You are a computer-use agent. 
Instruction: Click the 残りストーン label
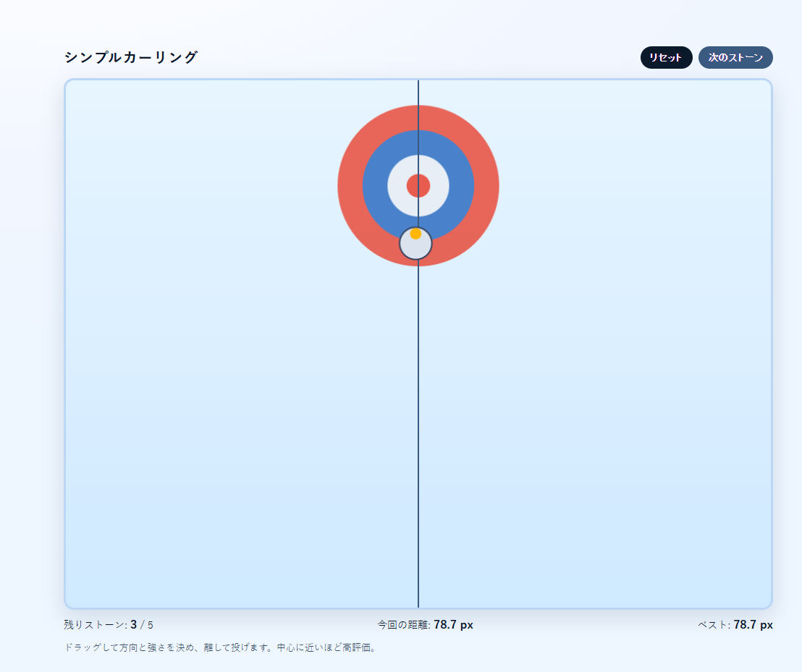click(96, 625)
